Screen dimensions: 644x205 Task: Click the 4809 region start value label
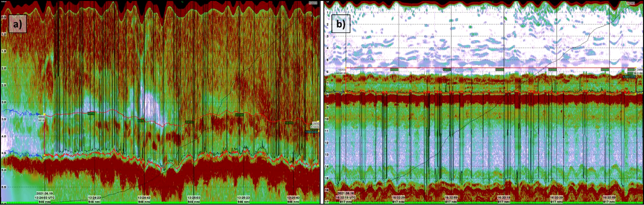click(41, 116)
